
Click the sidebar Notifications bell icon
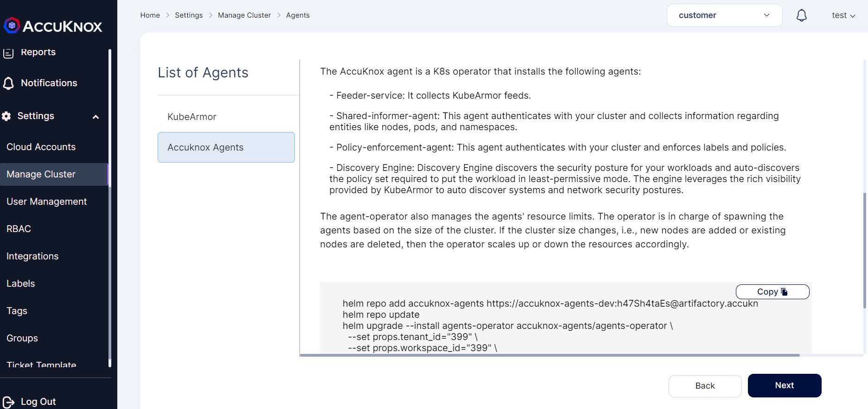click(8, 83)
